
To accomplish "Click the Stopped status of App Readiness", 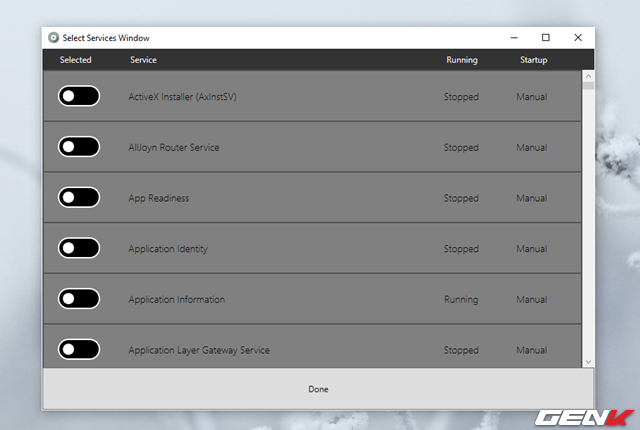I will coord(461,198).
